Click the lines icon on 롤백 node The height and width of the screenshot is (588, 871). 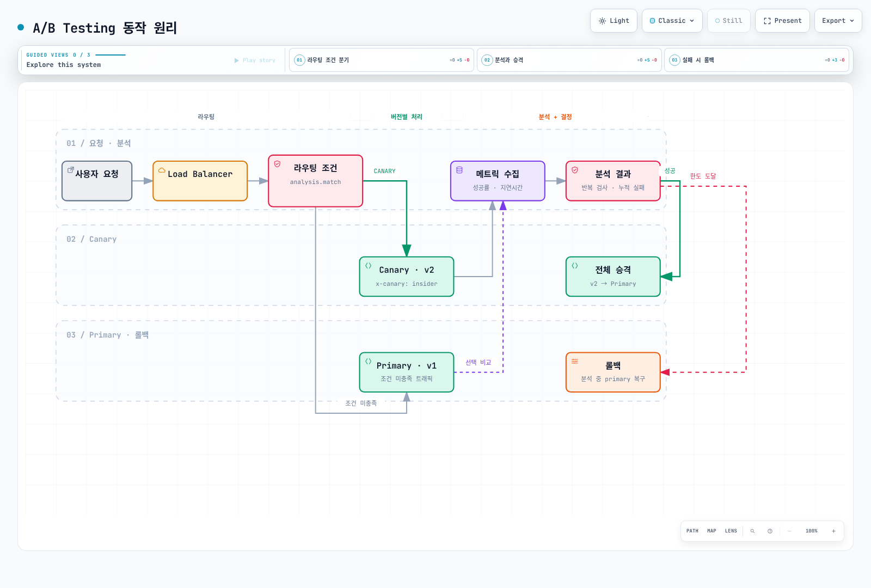575,362
